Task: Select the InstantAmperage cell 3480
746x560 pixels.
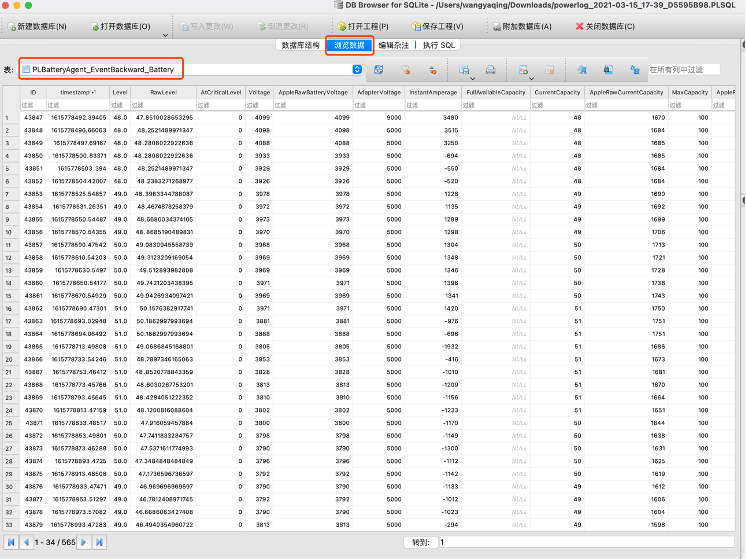Action: click(433, 118)
